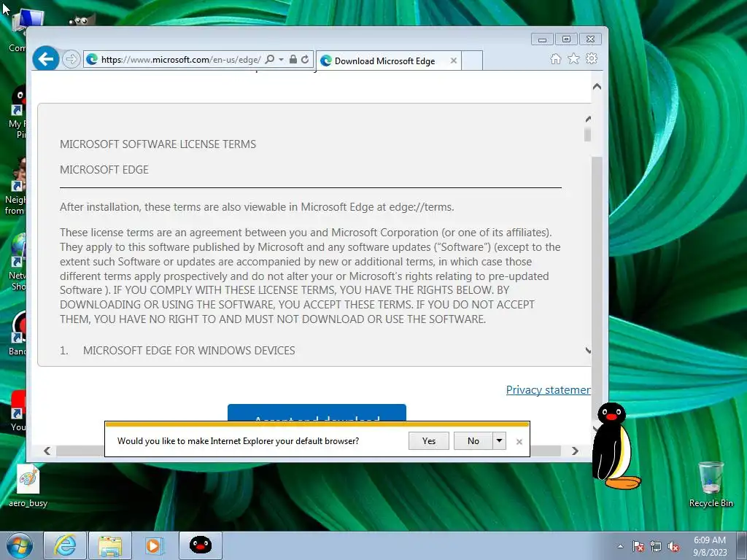Click No on the default browser prompt

473,441
